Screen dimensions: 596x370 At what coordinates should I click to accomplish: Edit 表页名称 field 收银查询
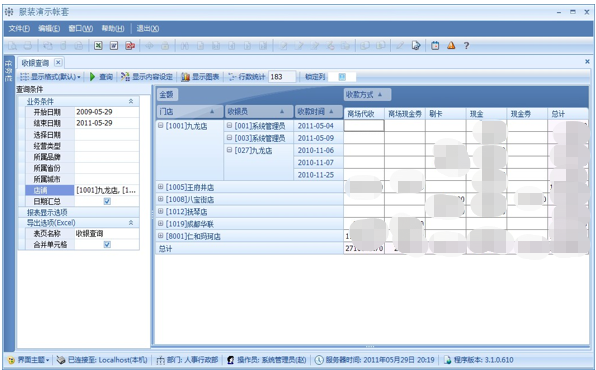[107, 233]
